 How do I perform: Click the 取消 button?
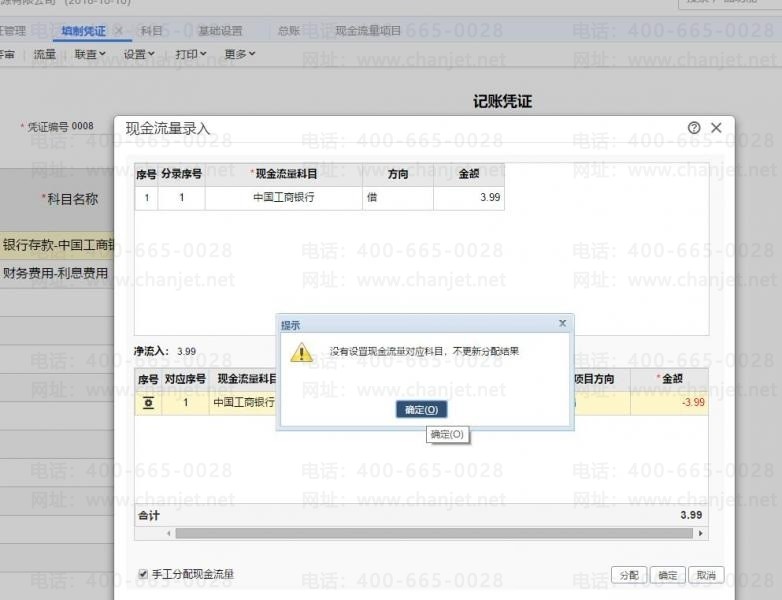coord(706,575)
